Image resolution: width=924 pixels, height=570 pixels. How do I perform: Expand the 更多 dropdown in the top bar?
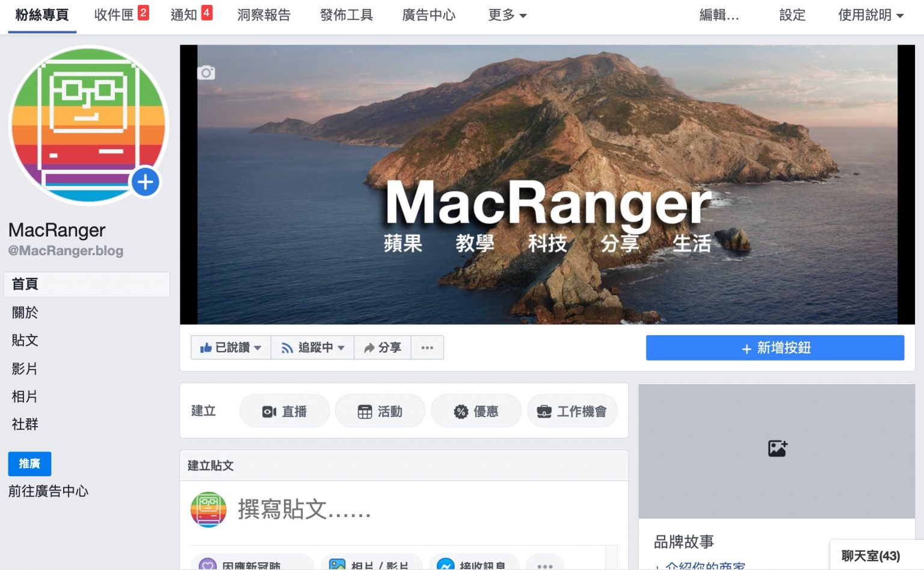(x=507, y=15)
